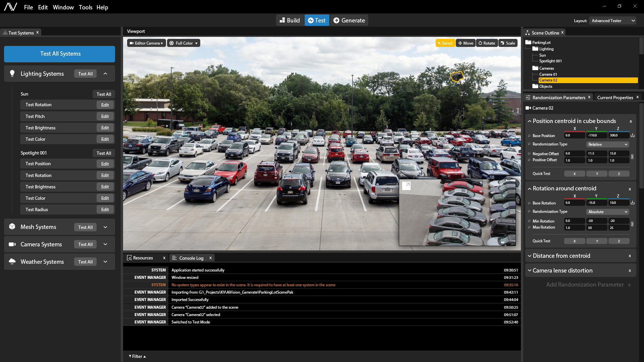644x362 pixels.
Task: Click the Base Position Y input field
Action: pyautogui.click(x=596, y=135)
